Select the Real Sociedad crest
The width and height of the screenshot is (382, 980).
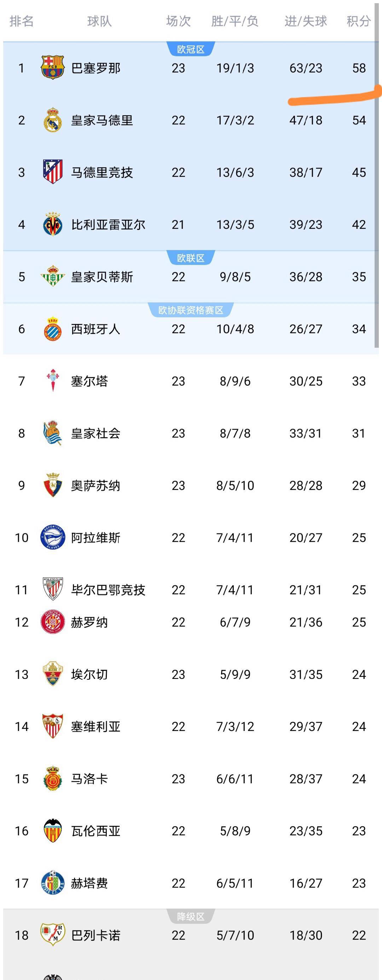52,433
